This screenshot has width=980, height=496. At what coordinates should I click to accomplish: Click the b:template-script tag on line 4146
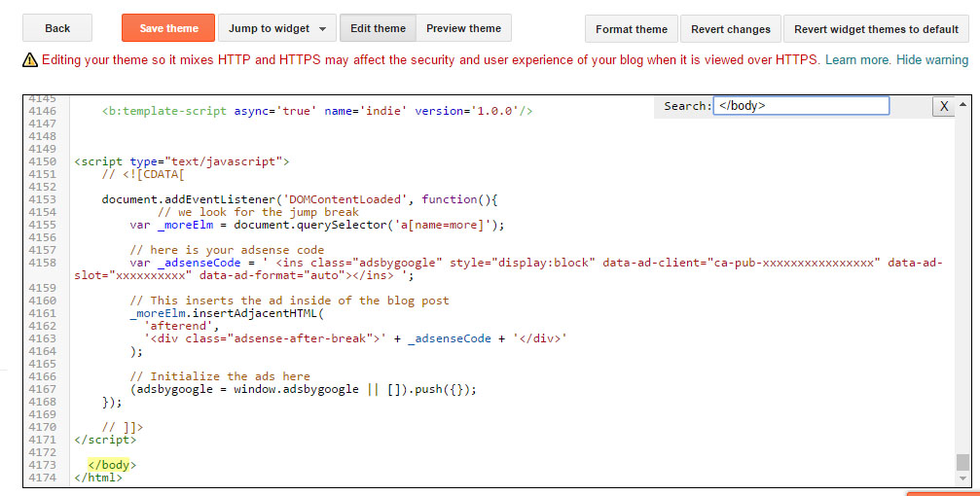tap(317, 111)
